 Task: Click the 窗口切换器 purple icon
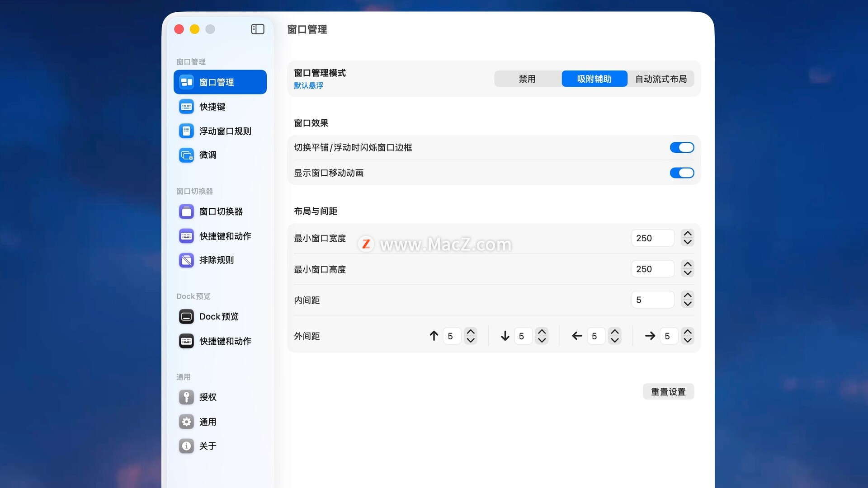click(x=186, y=211)
